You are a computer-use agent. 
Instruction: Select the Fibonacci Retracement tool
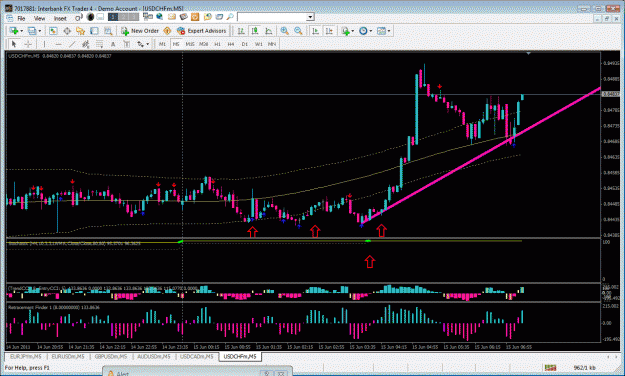click(x=99, y=44)
